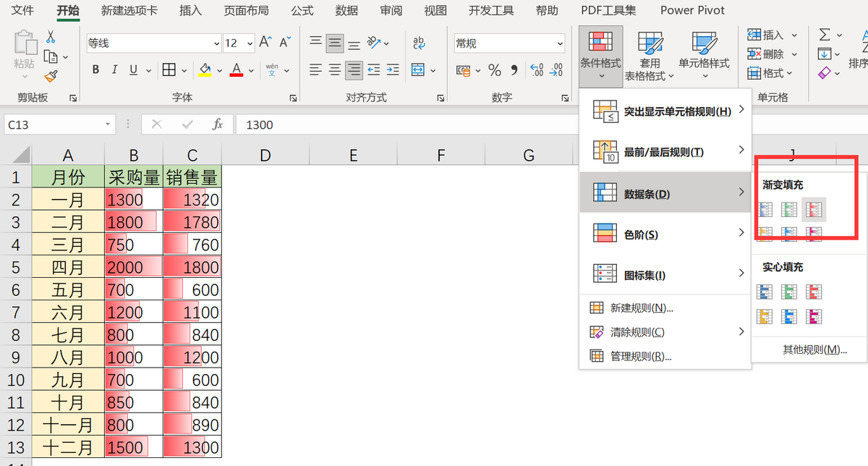Image resolution: width=868 pixels, height=466 pixels.
Task: Toggle Italic formatting
Action: point(114,70)
